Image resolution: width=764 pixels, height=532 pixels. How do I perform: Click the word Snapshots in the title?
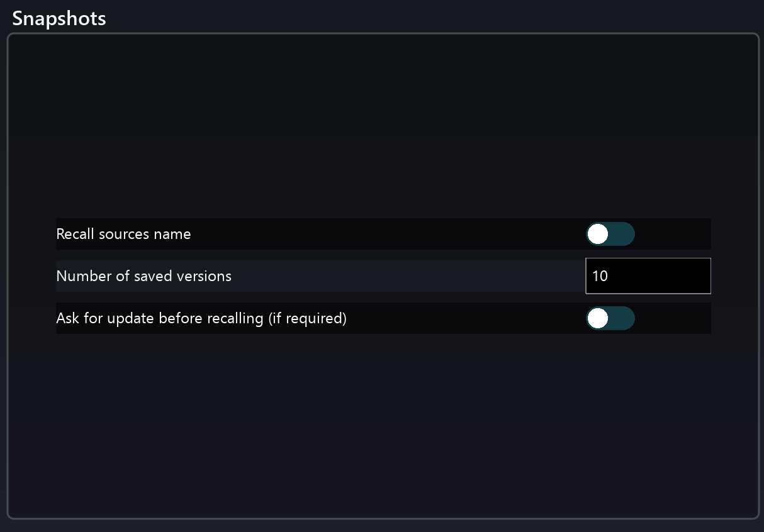point(59,18)
